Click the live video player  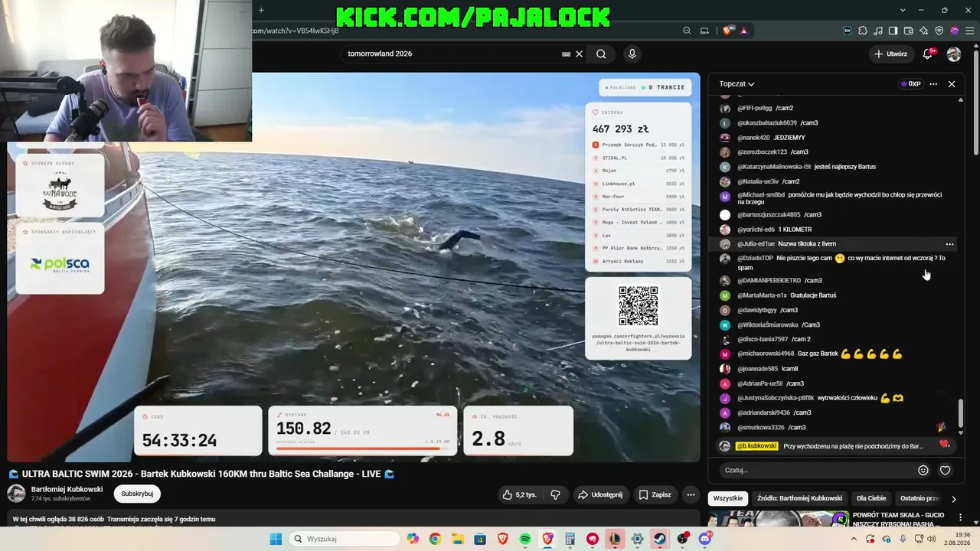pyautogui.click(x=354, y=267)
